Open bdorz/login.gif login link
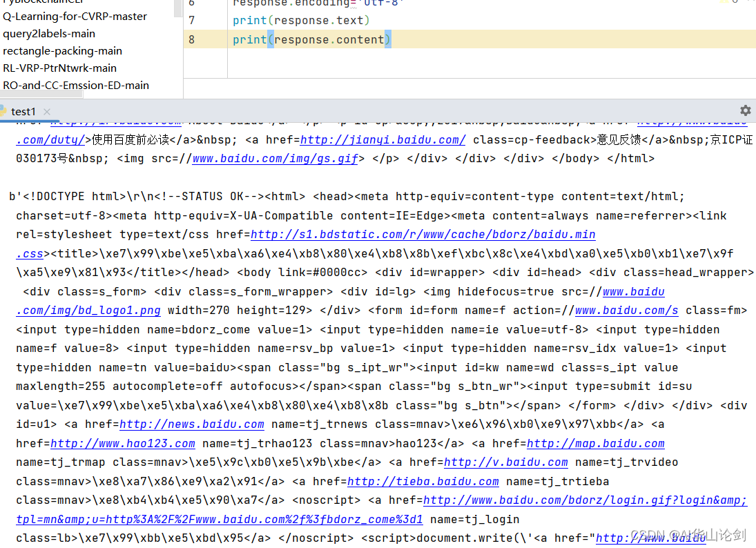756x548 pixels. pyautogui.click(x=585, y=500)
